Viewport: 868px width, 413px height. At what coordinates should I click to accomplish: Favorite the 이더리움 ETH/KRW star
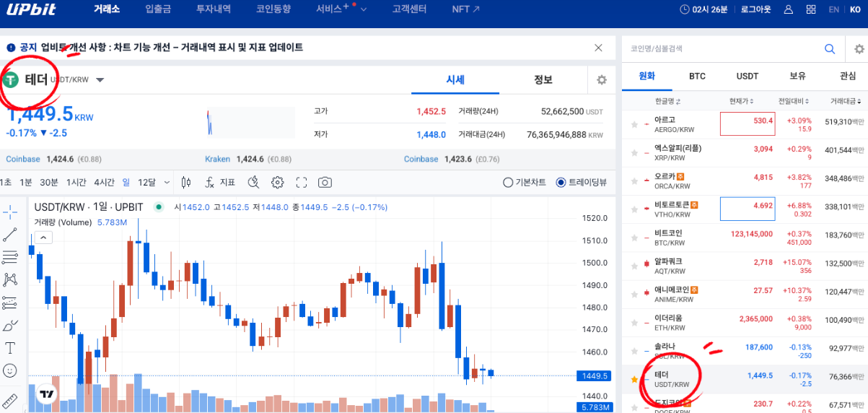pos(634,322)
